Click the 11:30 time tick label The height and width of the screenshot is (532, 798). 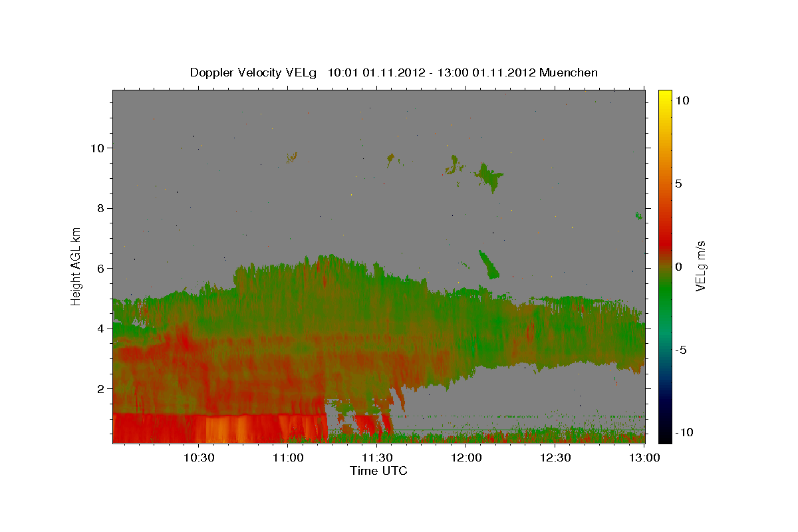[x=378, y=458]
